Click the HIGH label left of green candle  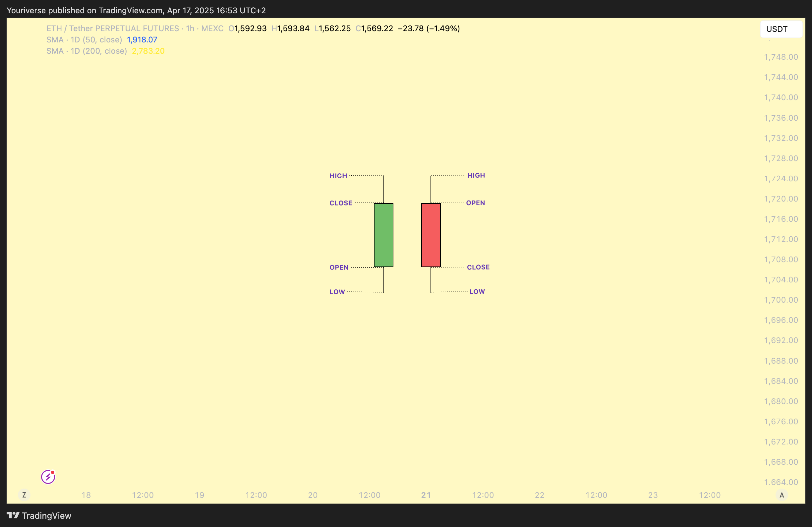[338, 176]
